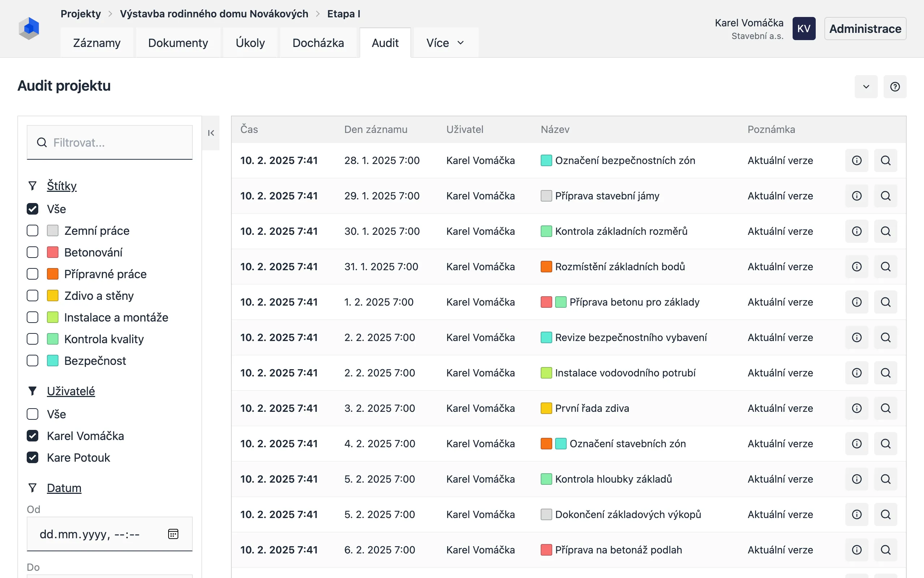Open magnifier detail for Kontrola hloubky základů
Screen dimensions: 924x578
(885, 479)
